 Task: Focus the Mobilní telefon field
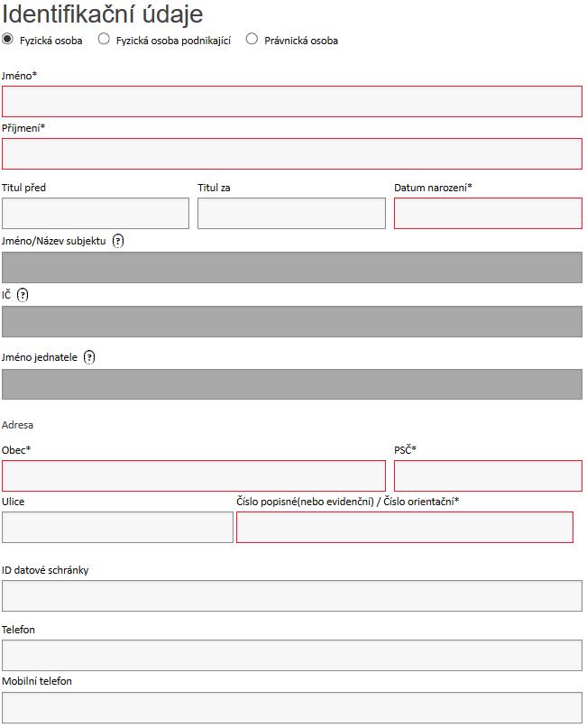coord(292,707)
